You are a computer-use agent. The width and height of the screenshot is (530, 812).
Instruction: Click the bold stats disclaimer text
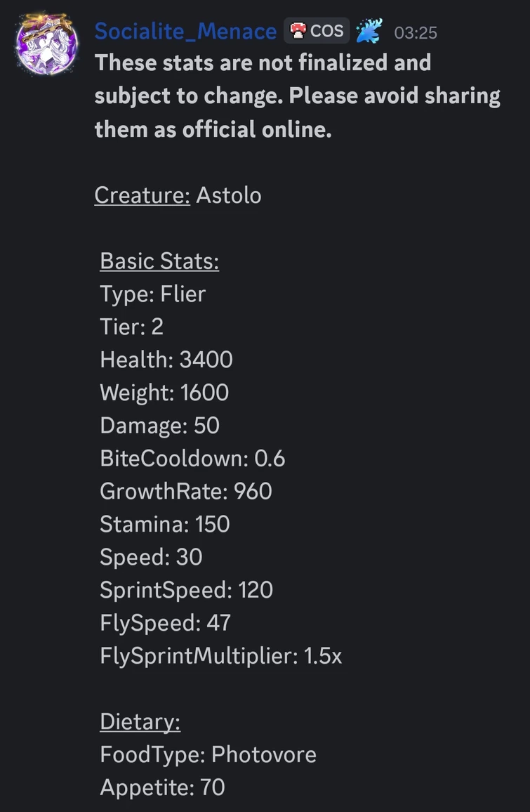tap(297, 96)
